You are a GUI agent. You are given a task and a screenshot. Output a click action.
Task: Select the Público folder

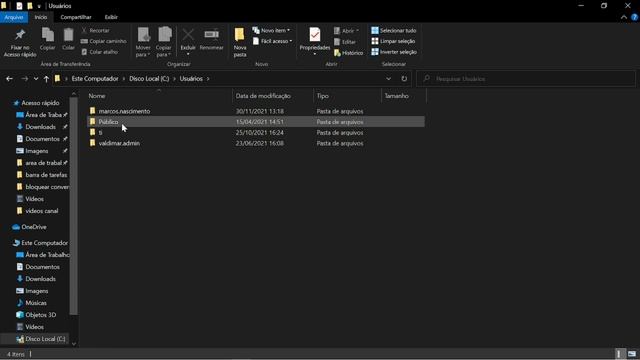coord(256,122)
